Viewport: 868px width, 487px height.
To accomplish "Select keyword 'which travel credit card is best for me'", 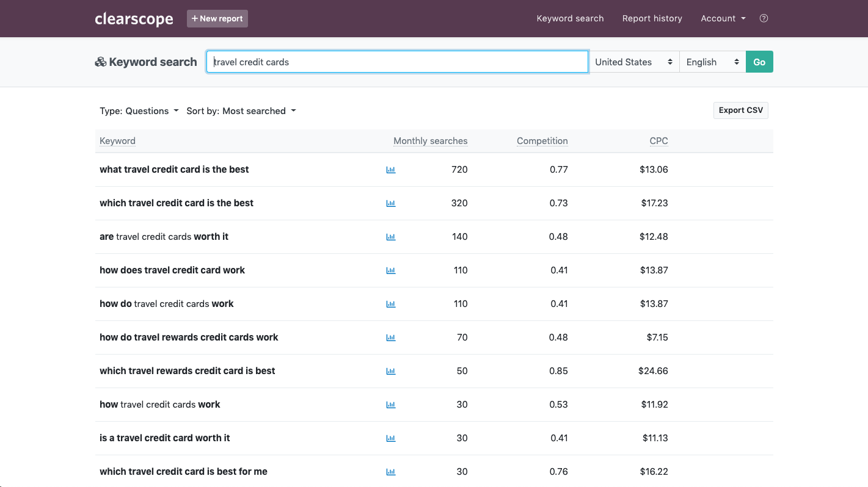I will [x=183, y=472].
